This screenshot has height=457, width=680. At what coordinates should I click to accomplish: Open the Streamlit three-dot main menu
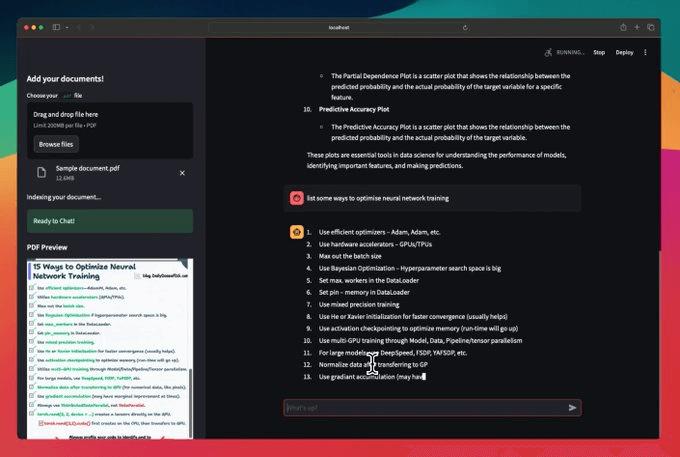point(645,52)
